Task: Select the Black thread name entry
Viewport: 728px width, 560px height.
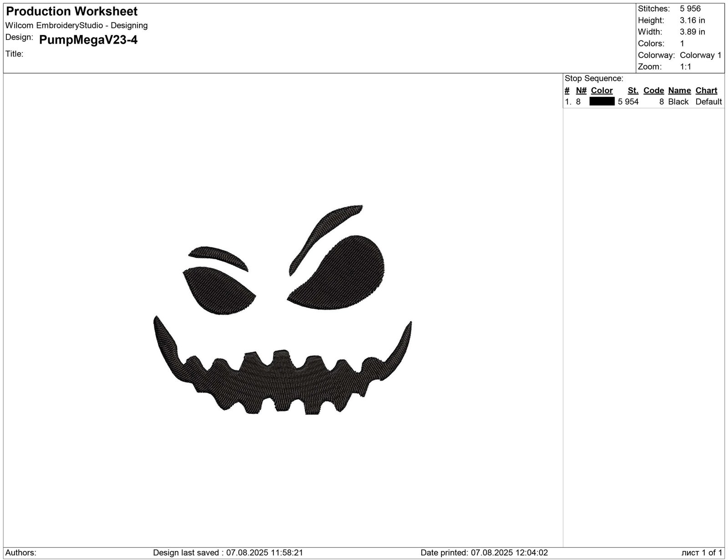Action: pos(677,101)
